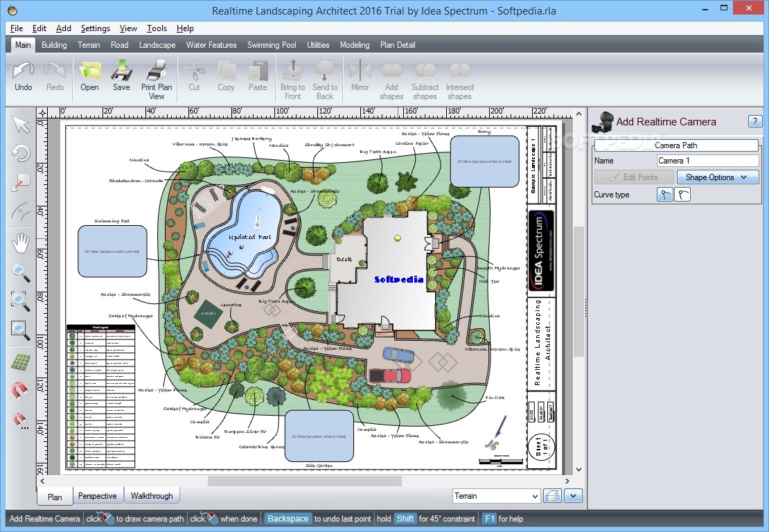Open the Help menu
Image resolution: width=769 pixels, height=532 pixels.
pos(185,28)
